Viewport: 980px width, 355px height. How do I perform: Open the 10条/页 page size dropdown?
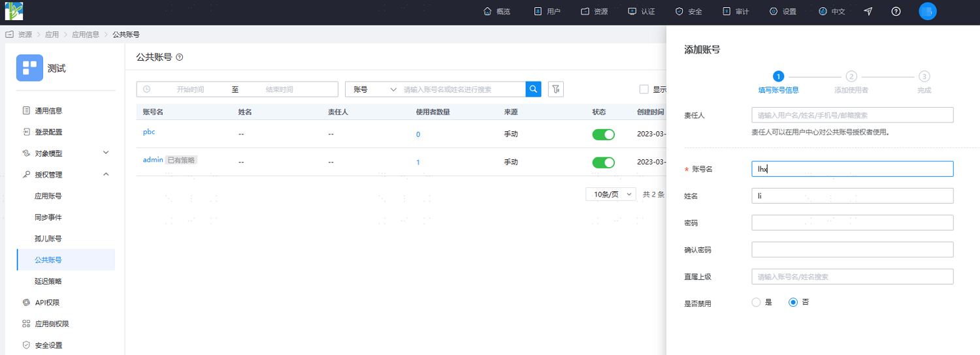[611, 194]
